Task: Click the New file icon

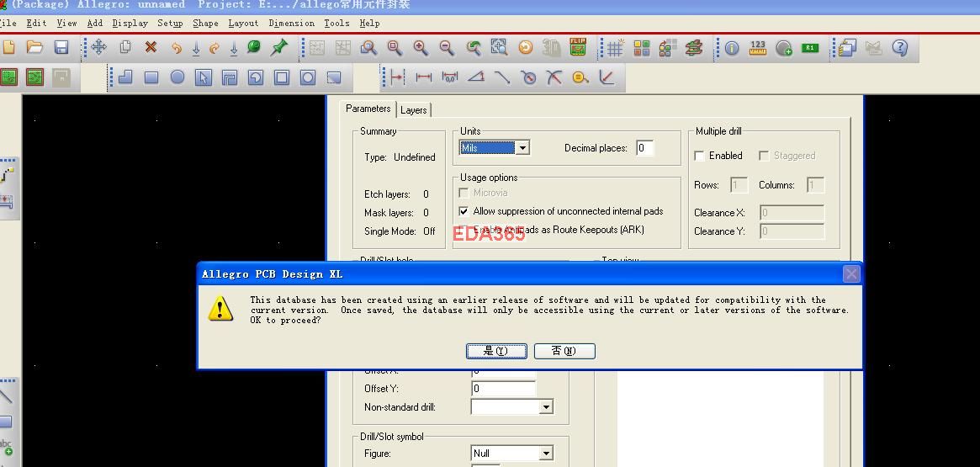Action: (8, 47)
